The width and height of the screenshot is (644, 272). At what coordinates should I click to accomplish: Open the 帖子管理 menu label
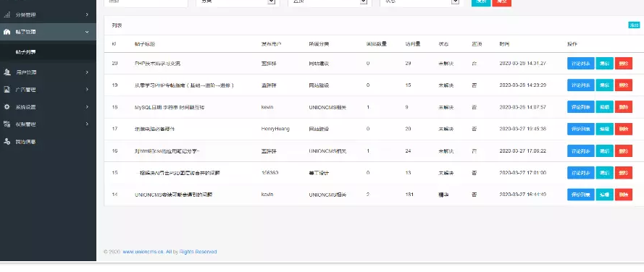click(25, 32)
